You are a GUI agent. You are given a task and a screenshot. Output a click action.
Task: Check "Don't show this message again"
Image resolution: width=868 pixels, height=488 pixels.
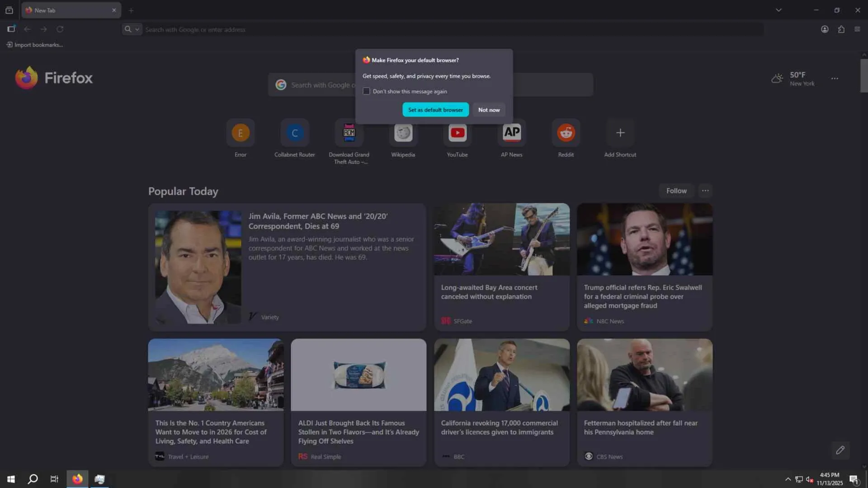tap(366, 91)
